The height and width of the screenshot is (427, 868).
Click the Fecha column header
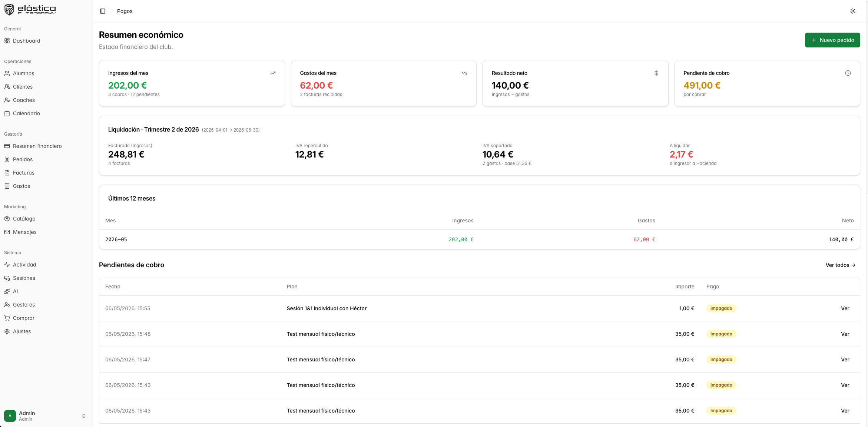pos(113,287)
